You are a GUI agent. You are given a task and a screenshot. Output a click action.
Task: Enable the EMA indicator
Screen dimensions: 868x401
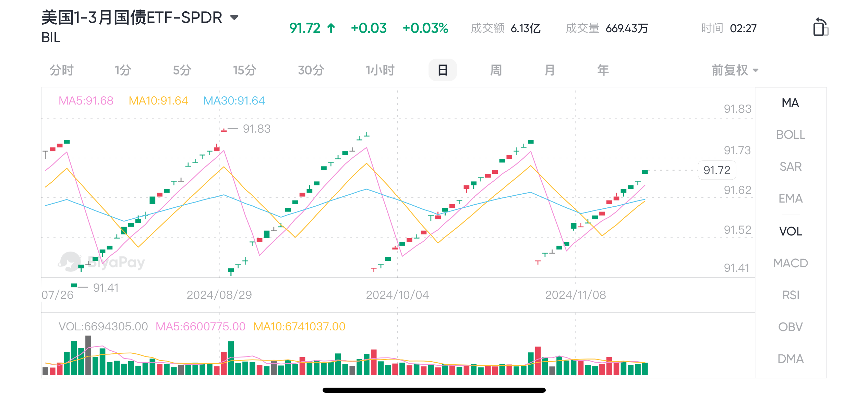point(791,198)
